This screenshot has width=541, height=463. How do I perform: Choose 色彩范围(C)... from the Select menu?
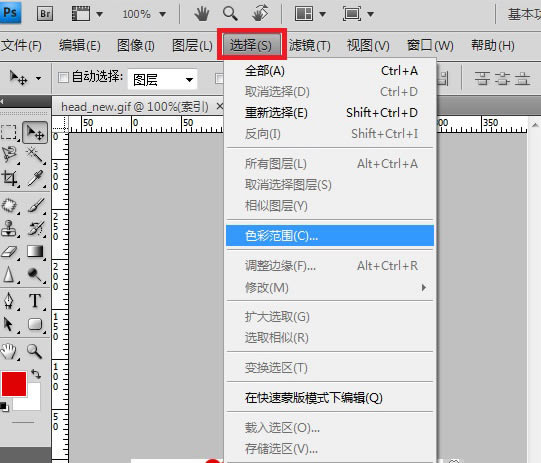(x=330, y=236)
